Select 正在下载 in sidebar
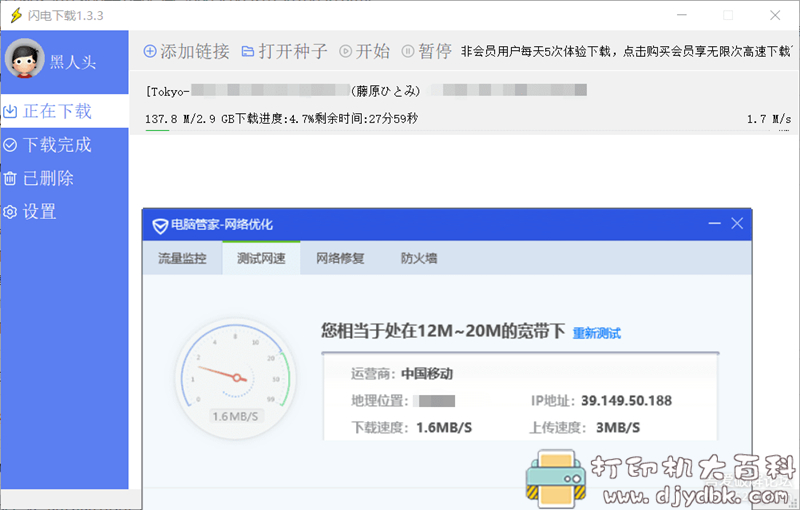The width and height of the screenshot is (800, 510). [64, 111]
